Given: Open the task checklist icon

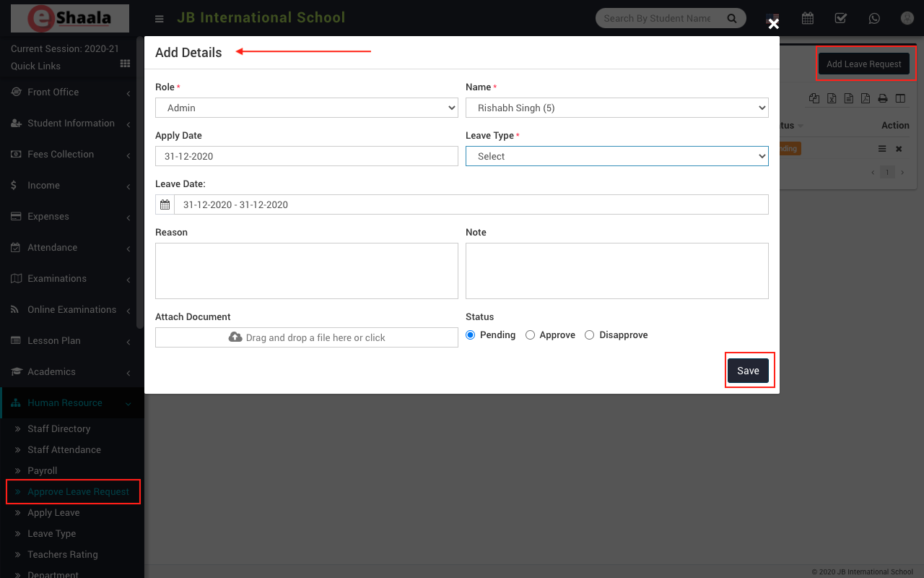Looking at the screenshot, I should (x=840, y=18).
